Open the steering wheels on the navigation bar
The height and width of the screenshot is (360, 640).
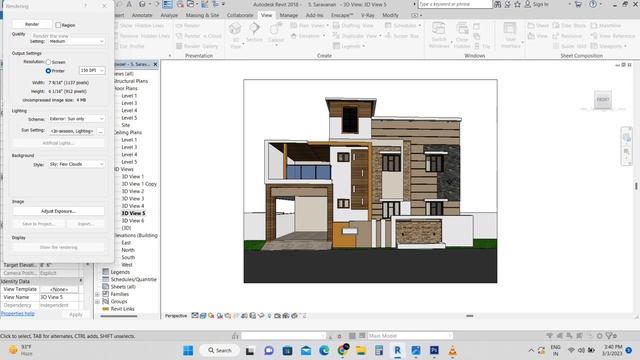(x=627, y=138)
